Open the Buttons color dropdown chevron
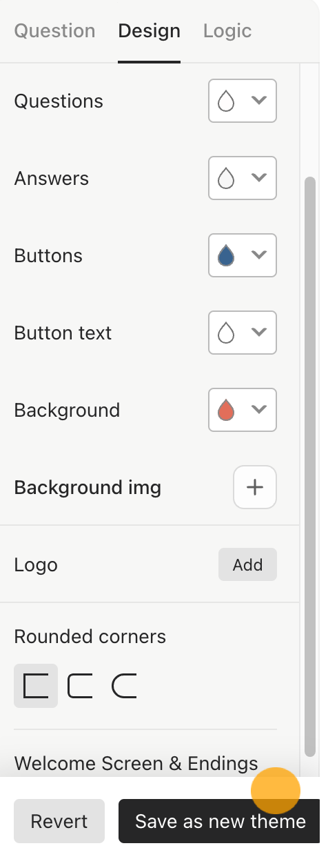Screen dimensions: 328x868 [x=259, y=255]
